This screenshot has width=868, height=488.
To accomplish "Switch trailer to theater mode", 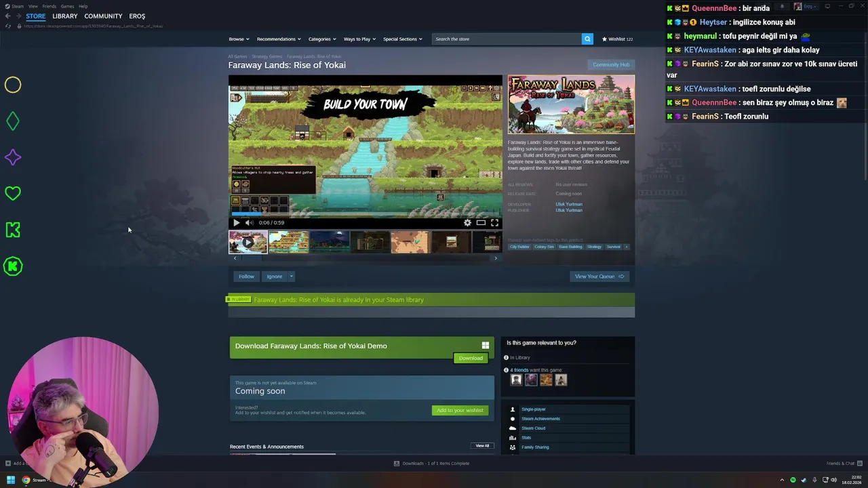I will (481, 222).
